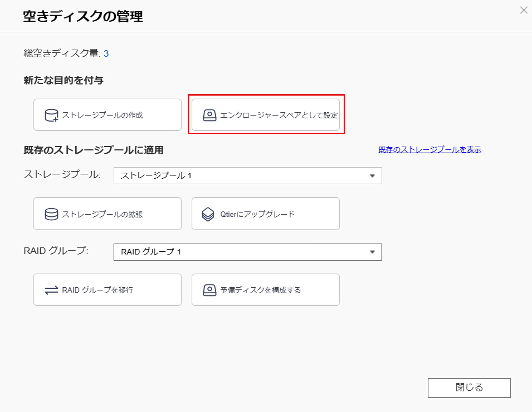Click the expand storage pool database icon

(x=51, y=214)
